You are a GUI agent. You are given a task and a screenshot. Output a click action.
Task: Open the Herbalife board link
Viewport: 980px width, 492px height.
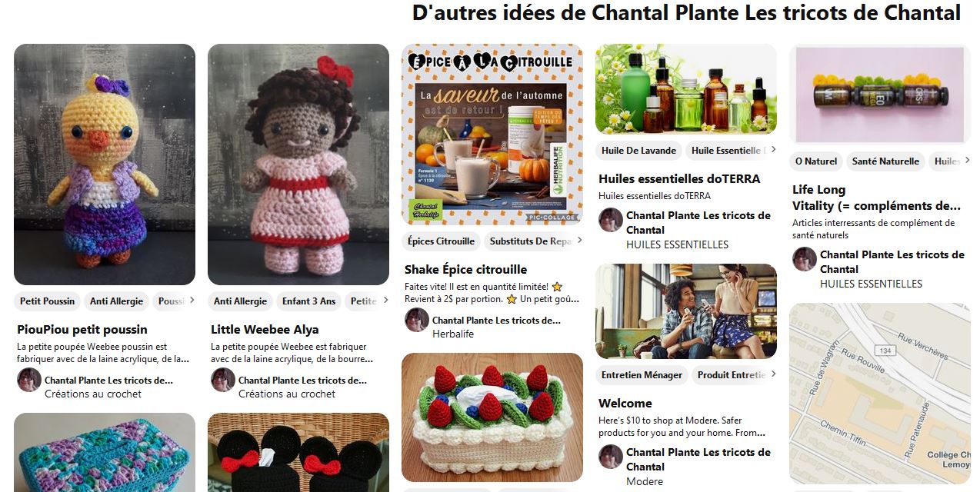click(x=453, y=334)
